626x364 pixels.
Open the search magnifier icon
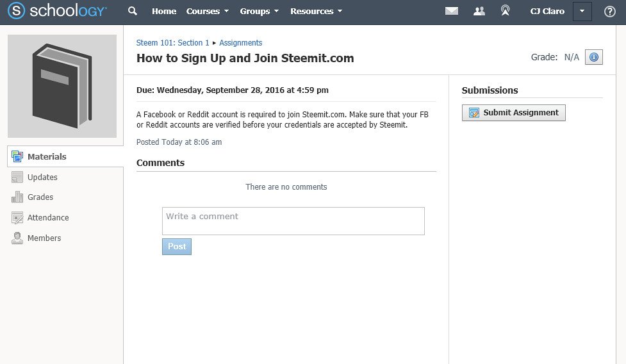[133, 11]
